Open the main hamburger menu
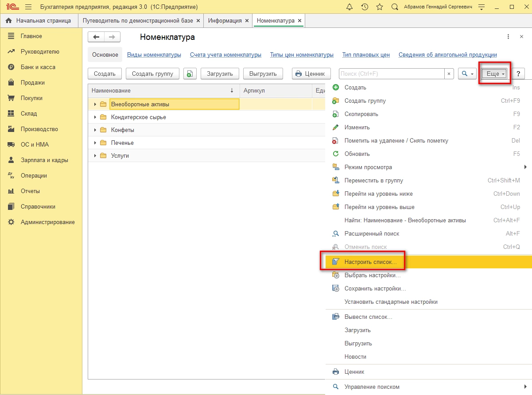 [28, 7]
